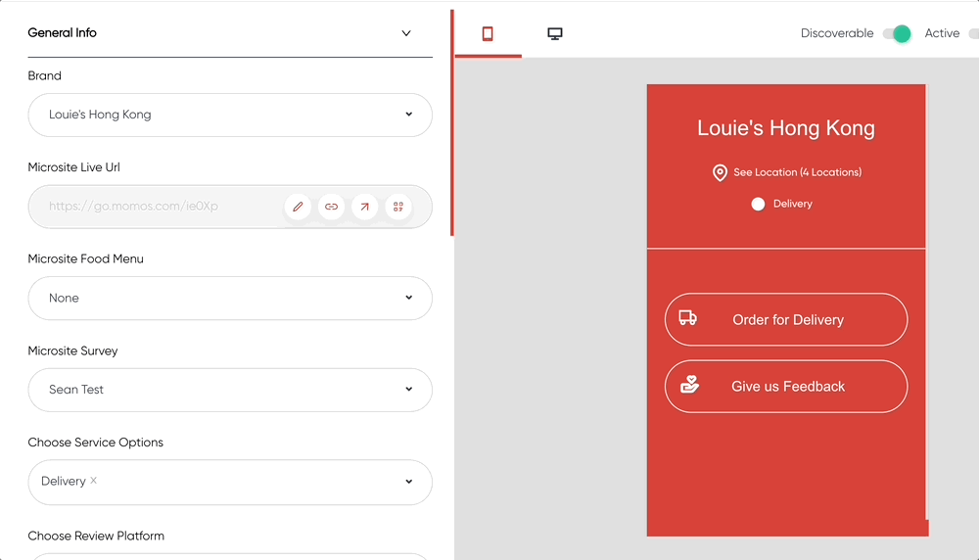Switch to mobile preview tab
This screenshot has height=560, width=979.
click(488, 33)
